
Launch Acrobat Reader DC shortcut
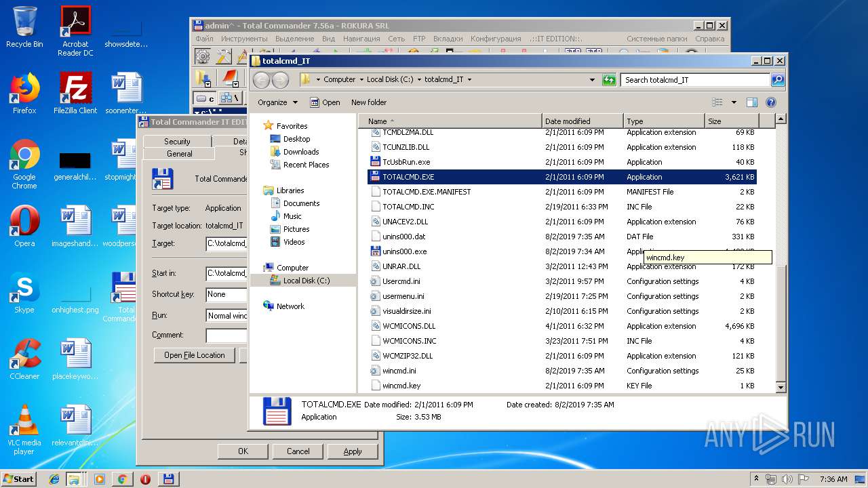[x=75, y=30]
